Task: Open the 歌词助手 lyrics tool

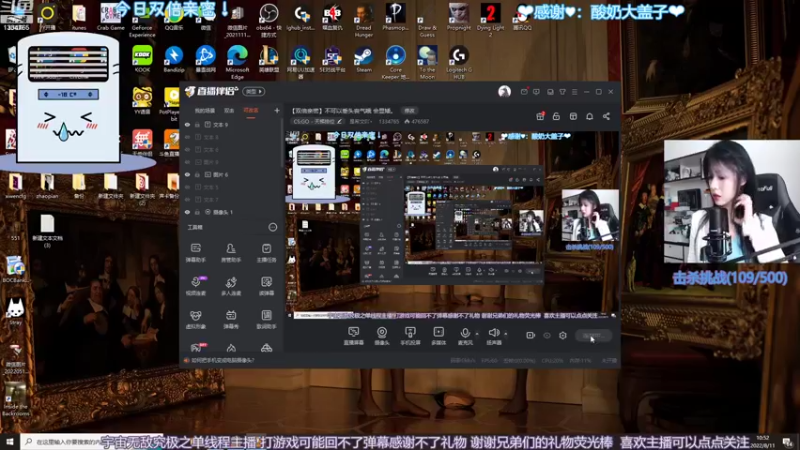Action: click(x=266, y=319)
